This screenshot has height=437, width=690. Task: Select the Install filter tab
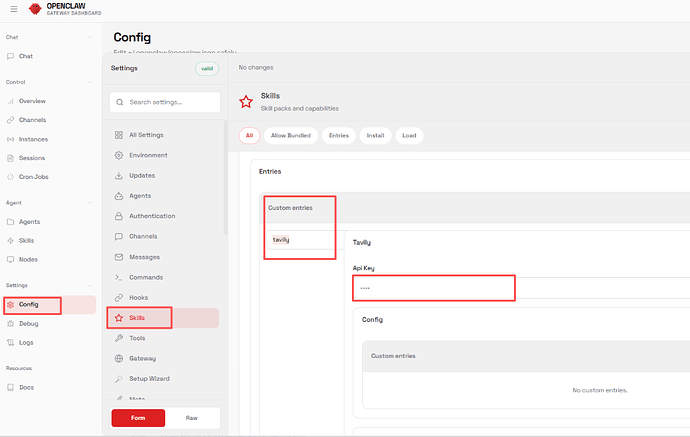[x=375, y=136]
